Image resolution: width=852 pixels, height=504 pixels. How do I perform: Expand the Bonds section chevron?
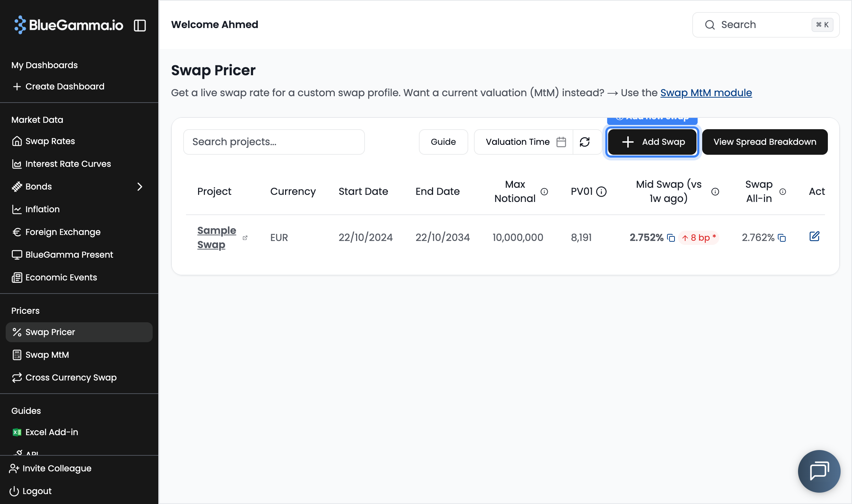coord(140,186)
